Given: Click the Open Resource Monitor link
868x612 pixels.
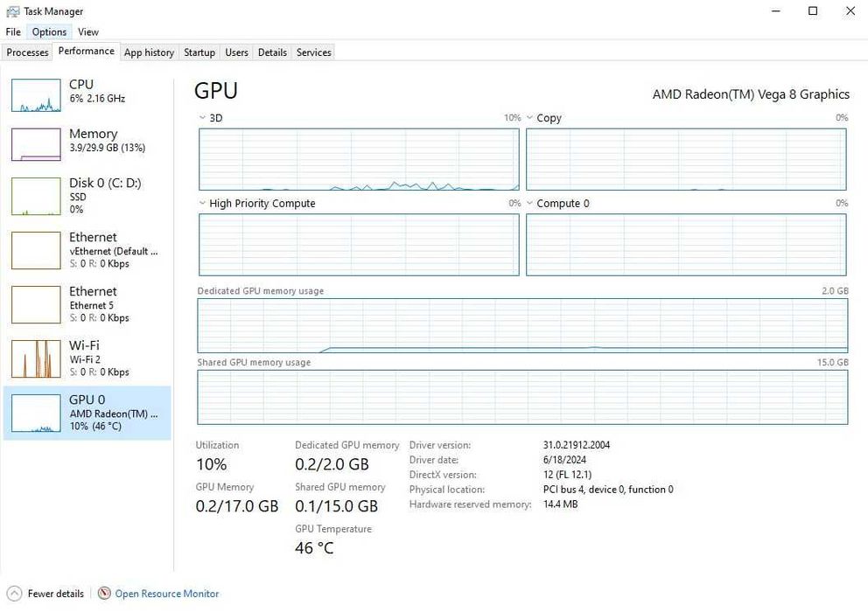Looking at the screenshot, I should point(167,594).
